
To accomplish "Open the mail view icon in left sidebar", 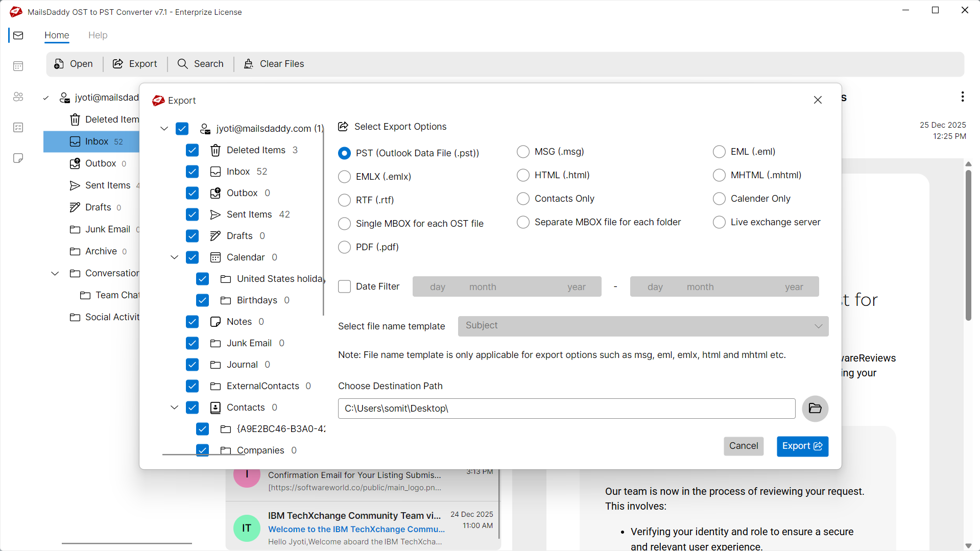I will [x=18, y=35].
